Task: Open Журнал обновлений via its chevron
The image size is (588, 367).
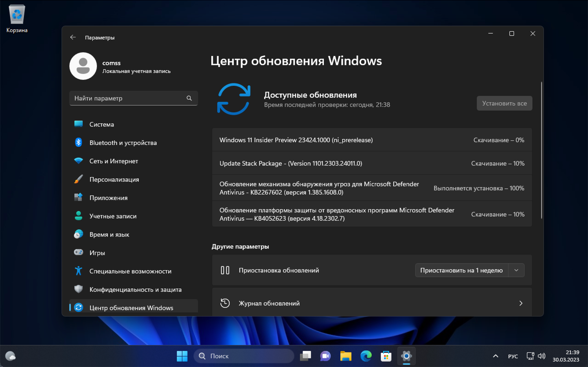Action: point(521,303)
